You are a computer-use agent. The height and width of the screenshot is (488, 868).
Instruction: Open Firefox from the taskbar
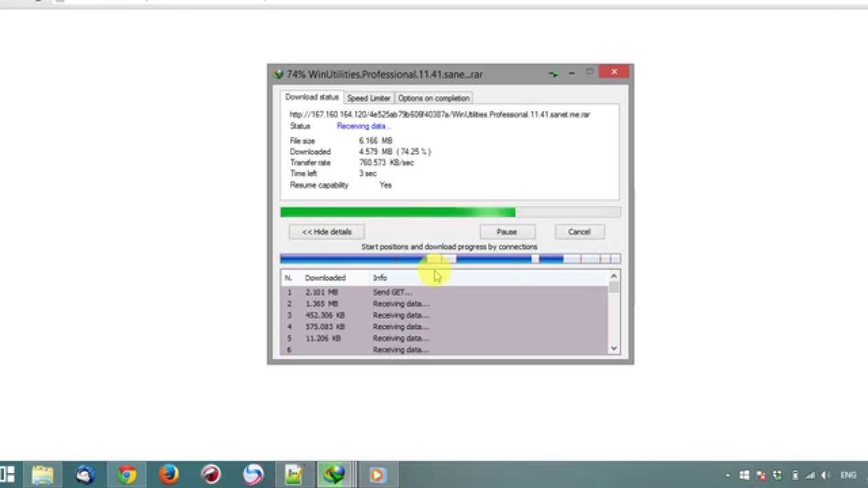[x=169, y=474]
